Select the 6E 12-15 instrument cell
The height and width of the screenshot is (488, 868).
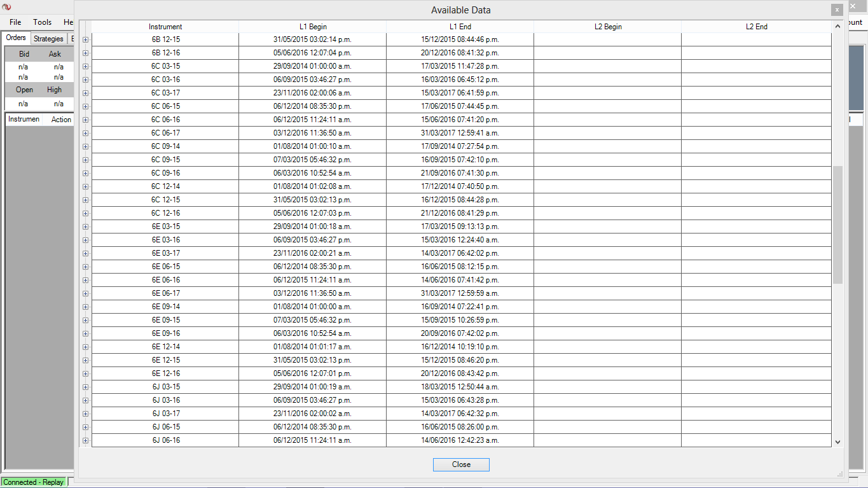click(165, 360)
